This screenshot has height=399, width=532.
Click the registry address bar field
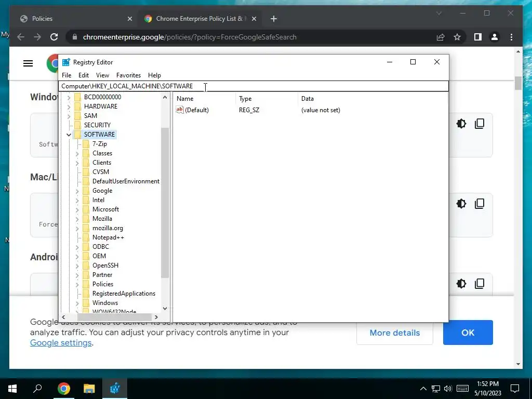(x=254, y=86)
